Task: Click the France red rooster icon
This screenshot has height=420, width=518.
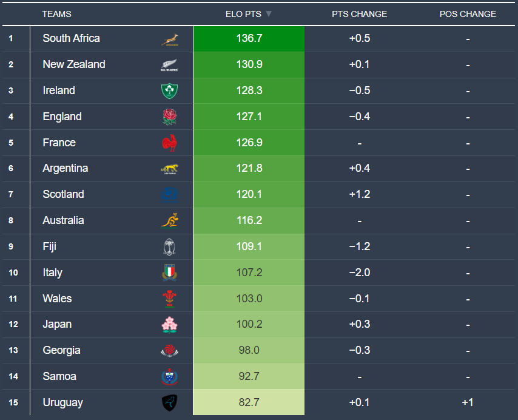Action: coord(169,143)
